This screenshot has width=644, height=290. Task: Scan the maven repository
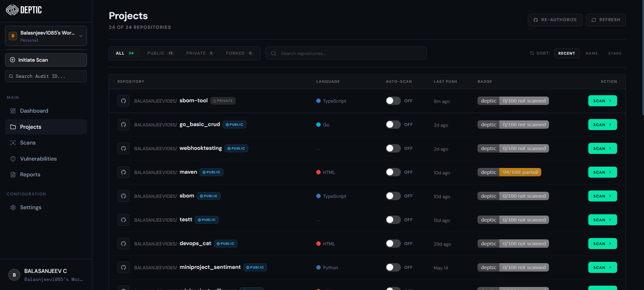[x=602, y=172]
